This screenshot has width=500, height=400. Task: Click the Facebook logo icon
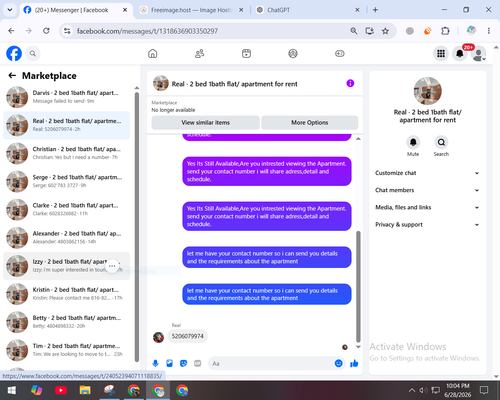pyautogui.click(x=14, y=53)
